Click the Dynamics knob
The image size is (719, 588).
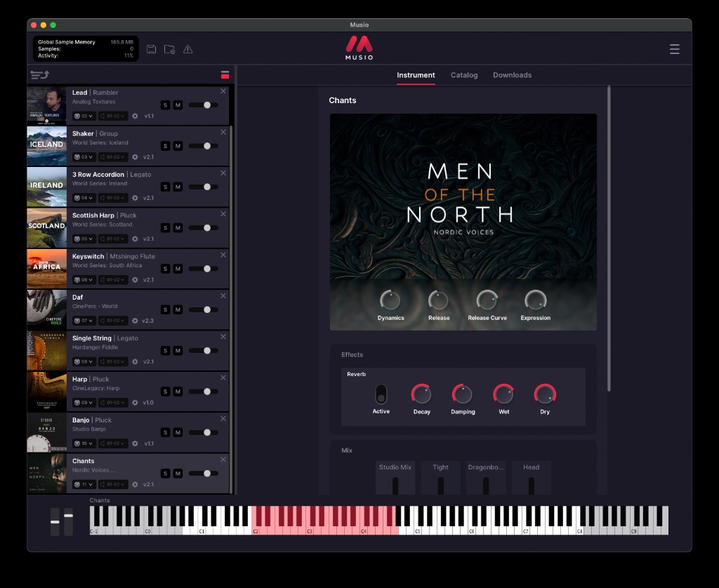coord(390,300)
